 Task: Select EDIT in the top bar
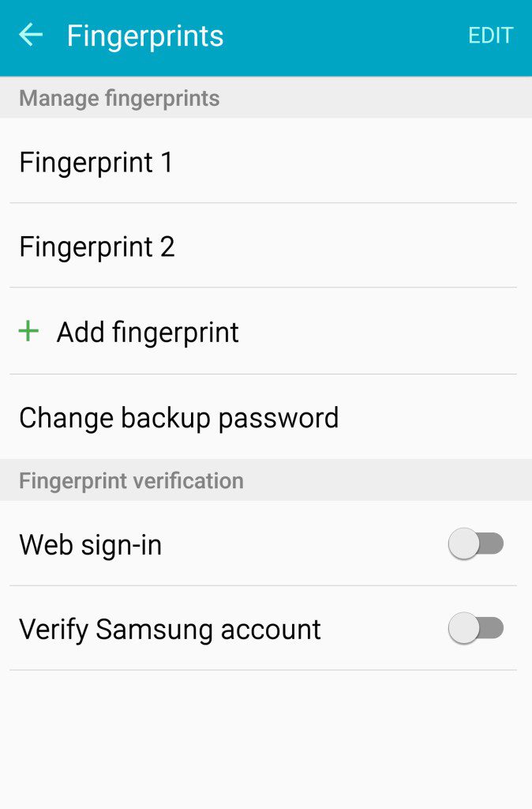(491, 35)
